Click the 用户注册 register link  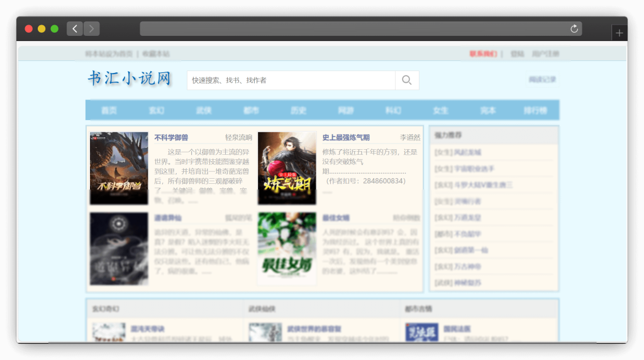coord(545,54)
